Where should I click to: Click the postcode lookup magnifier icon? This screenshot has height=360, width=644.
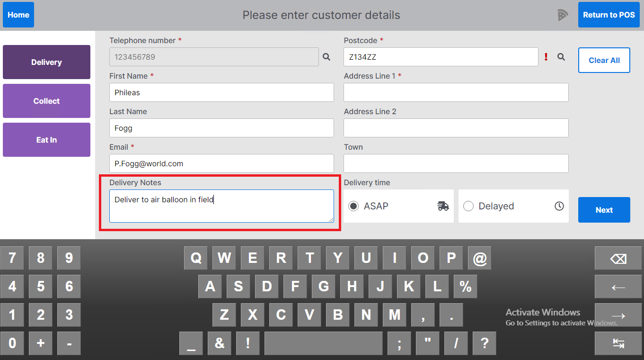click(x=561, y=57)
